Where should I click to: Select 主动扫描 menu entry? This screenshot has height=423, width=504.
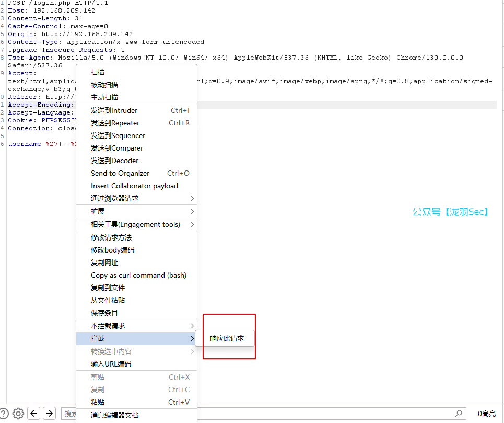[x=104, y=98]
